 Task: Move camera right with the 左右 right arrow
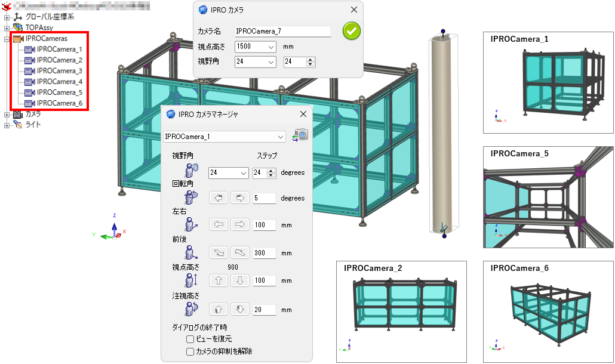[239, 224]
